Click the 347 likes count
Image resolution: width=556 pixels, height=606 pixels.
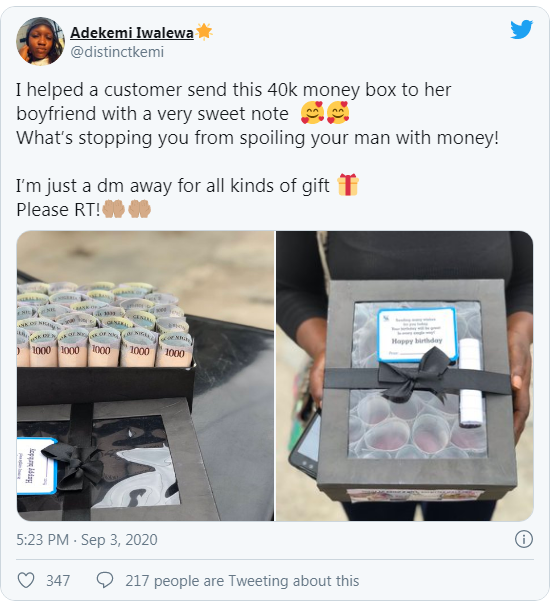tap(58, 581)
